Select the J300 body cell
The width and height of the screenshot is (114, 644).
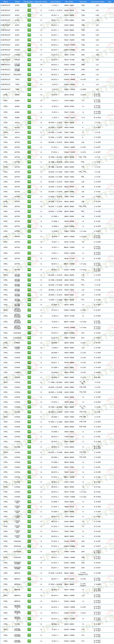click(x=83, y=55)
